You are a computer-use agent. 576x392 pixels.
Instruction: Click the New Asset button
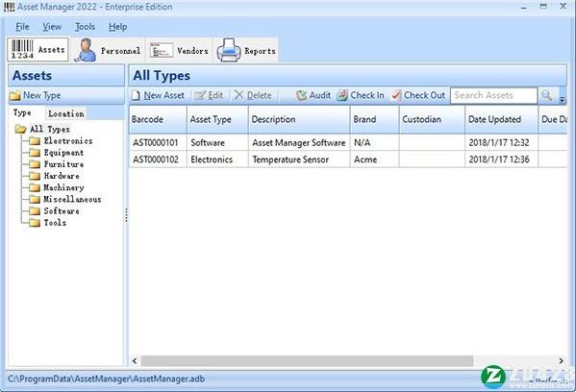(x=159, y=95)
